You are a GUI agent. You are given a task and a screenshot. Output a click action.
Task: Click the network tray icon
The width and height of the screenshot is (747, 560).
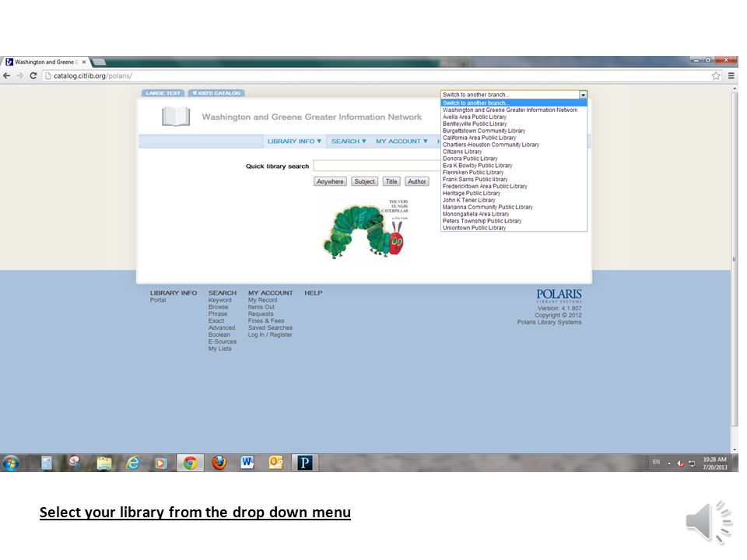[692, 464]
